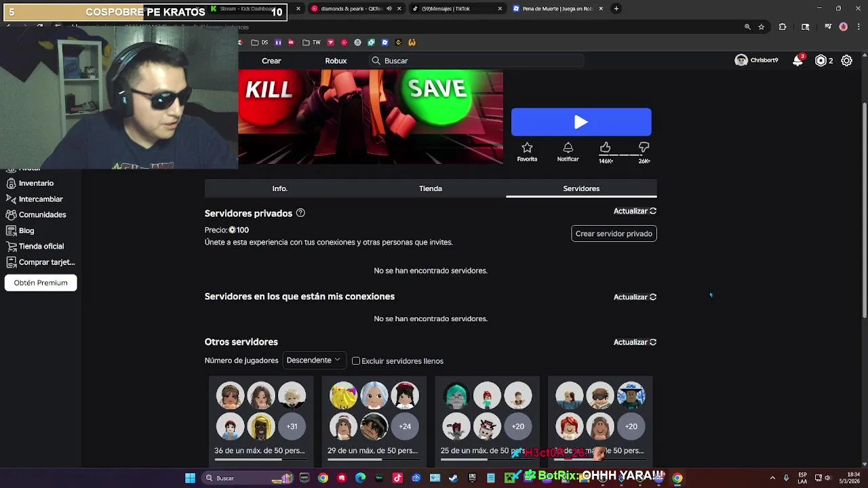868x488 pixels.
Task: Click the Obtén Premium button
Action: 41,283
